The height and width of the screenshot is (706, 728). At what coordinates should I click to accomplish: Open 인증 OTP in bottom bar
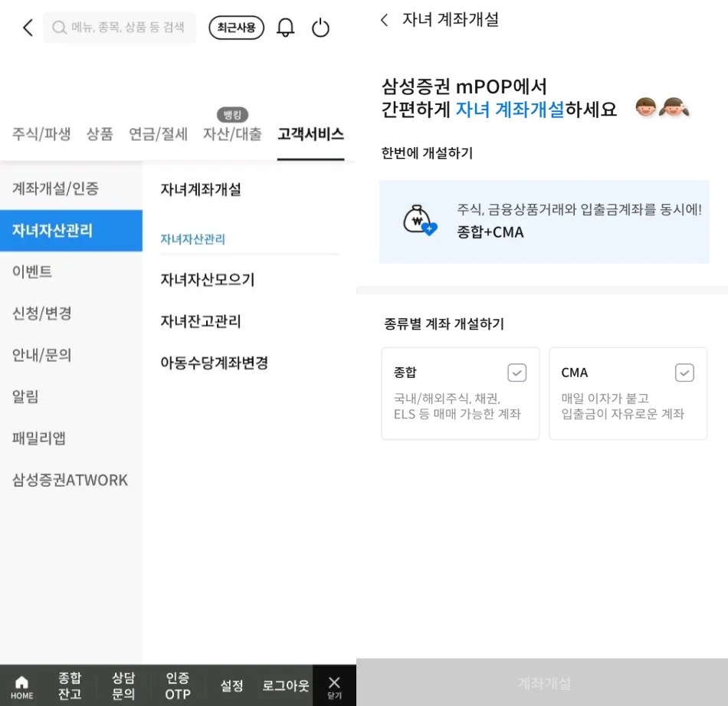(178, 685)
